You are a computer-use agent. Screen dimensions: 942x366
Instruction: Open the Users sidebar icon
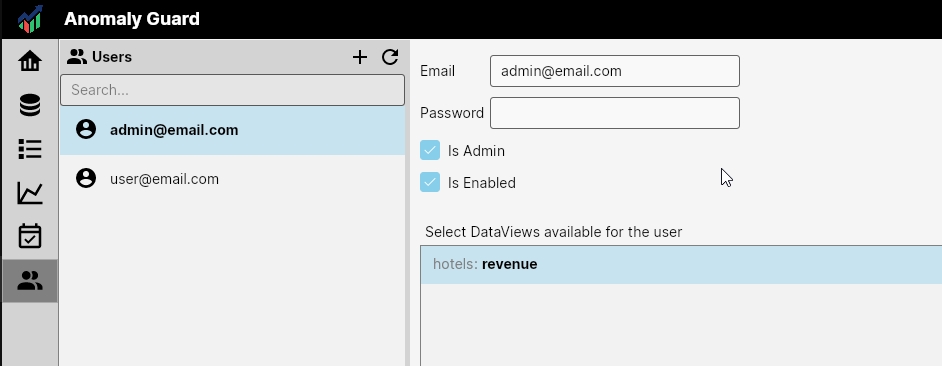coord(30,281)
